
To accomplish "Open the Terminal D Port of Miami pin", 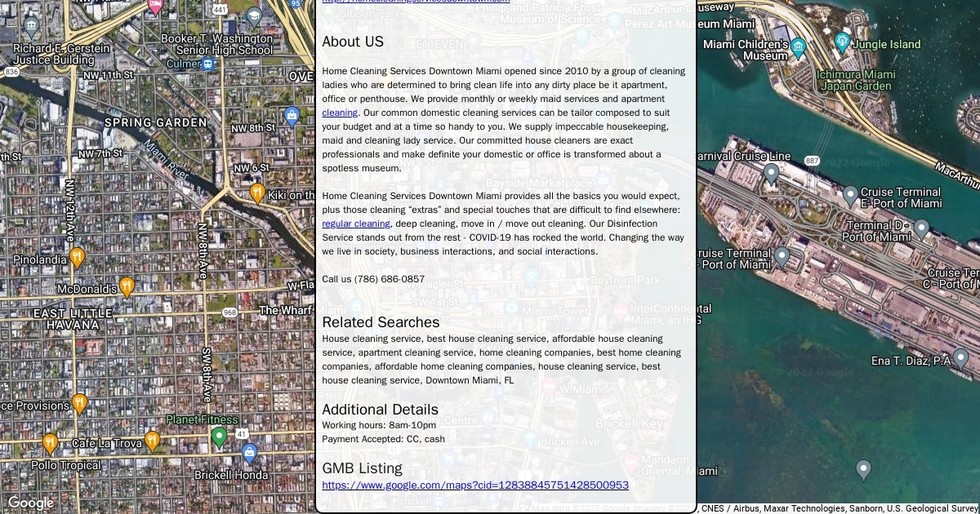I will [x=921, y=228].
